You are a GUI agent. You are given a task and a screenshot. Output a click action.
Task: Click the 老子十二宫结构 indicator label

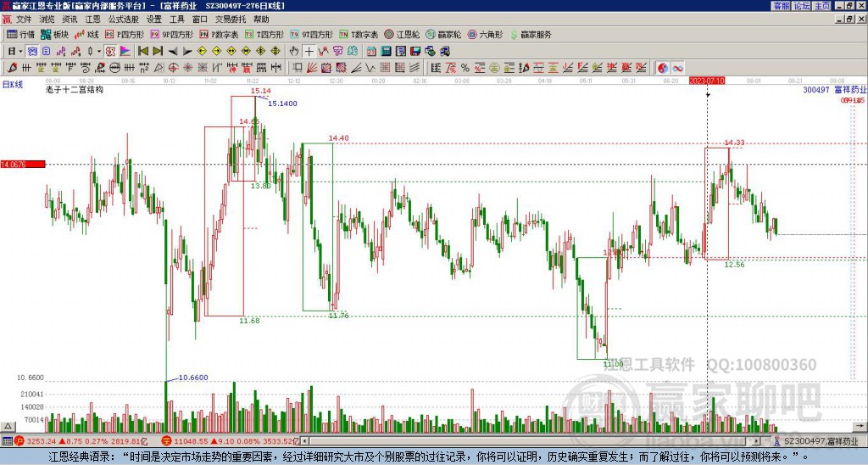click(75, 89)
